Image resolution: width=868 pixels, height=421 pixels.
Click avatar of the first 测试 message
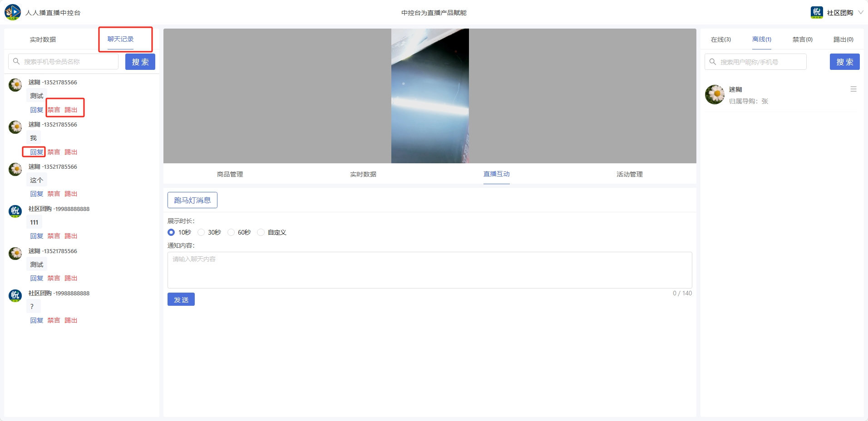pyautogui.click(x=15, y=85)
